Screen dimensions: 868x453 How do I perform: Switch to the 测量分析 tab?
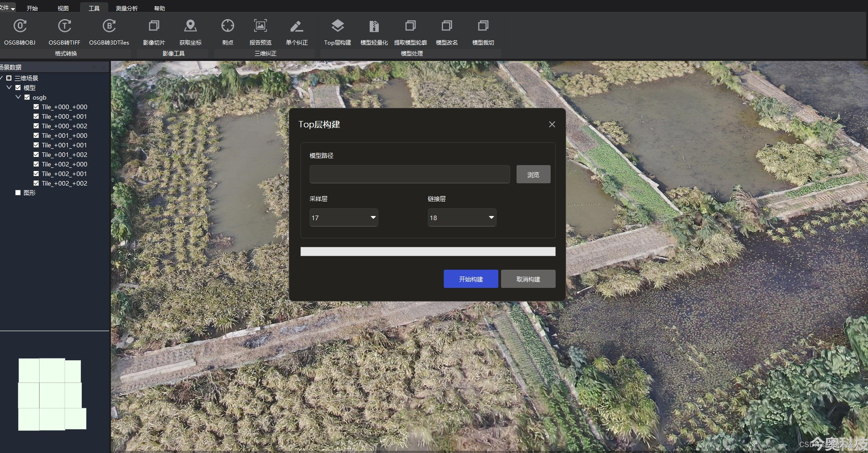coord(127,8)
